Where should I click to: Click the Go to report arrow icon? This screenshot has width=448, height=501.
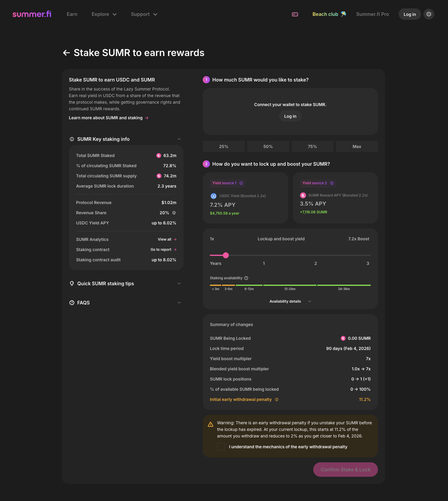[x=175, y=250]
